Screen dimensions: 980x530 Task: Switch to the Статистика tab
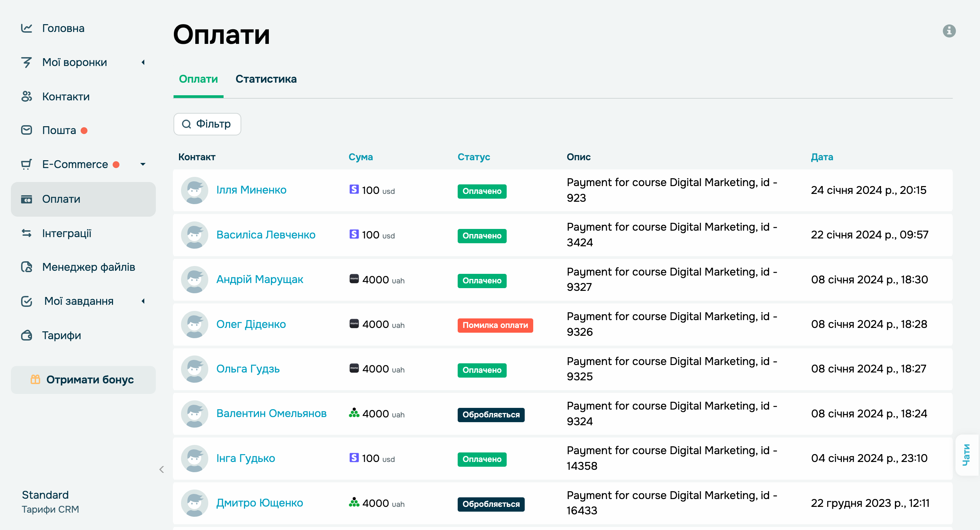pyautogui.click(x=265, y=79)
